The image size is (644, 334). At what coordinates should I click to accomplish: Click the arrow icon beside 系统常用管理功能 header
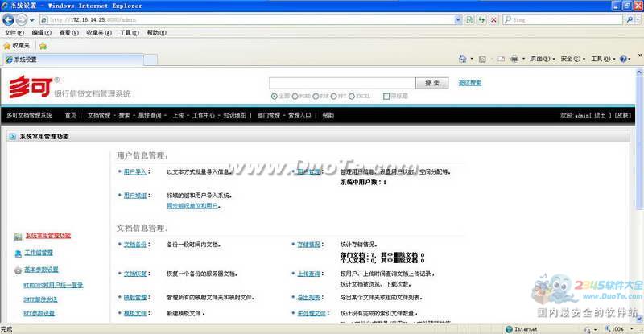[13, 136]
